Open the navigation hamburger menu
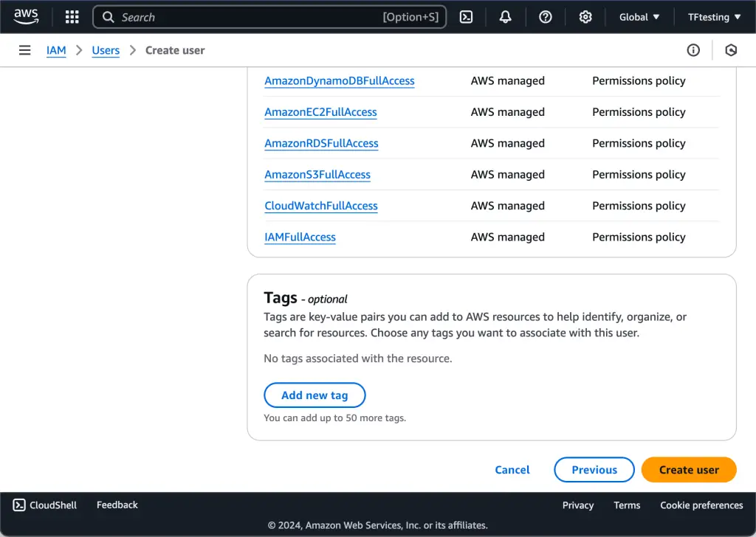The image size is (756, 537). (x=24, y=50)
